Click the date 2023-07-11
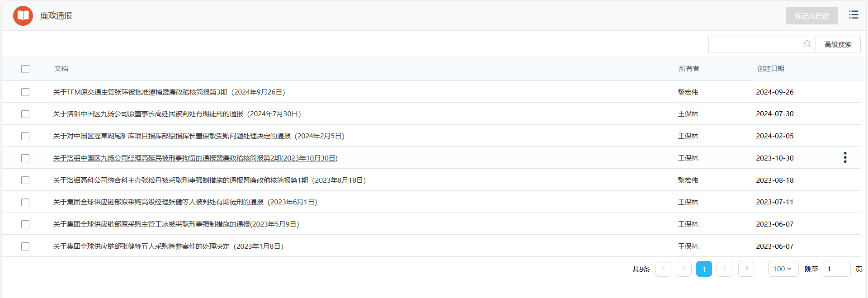 point(774,202)
